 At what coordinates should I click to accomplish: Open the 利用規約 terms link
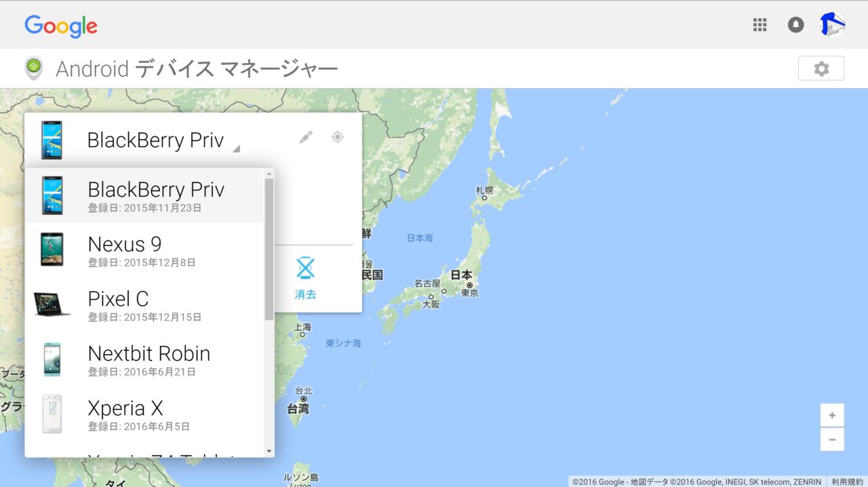[847, 482]
